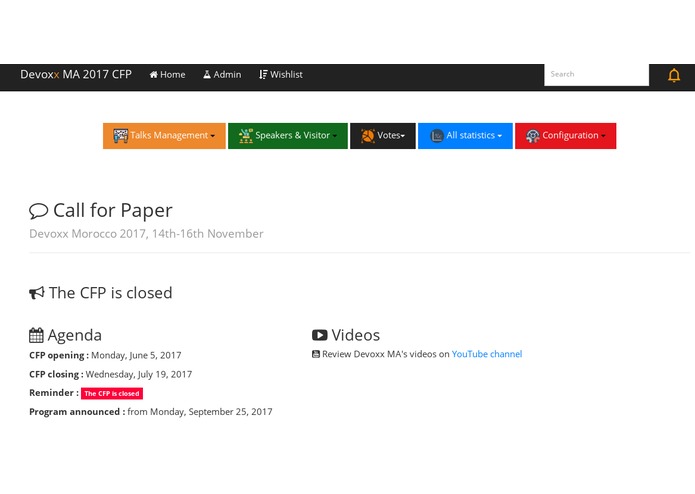Click the Admin flask icon
695x494 pixels.
click(207, 74)
